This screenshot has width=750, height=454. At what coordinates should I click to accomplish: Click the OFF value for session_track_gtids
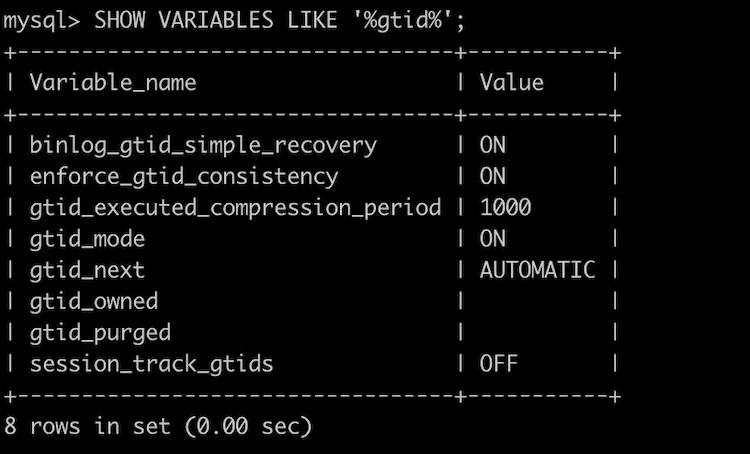[498, 363]
